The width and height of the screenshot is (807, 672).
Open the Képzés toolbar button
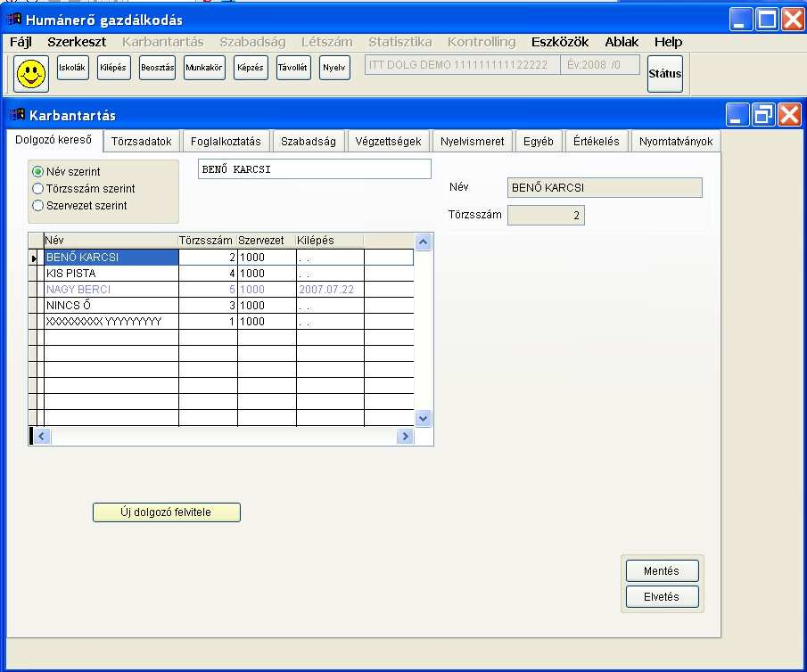(251, 68)
